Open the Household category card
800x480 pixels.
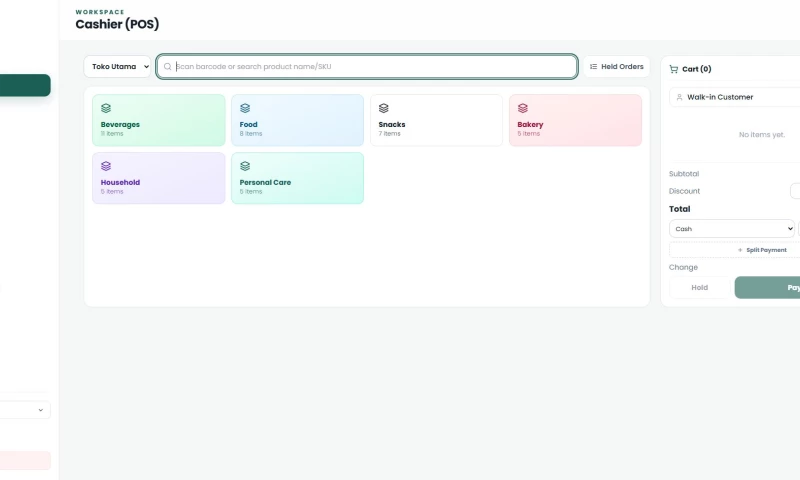pyautogui.click(x=159, y=178)
